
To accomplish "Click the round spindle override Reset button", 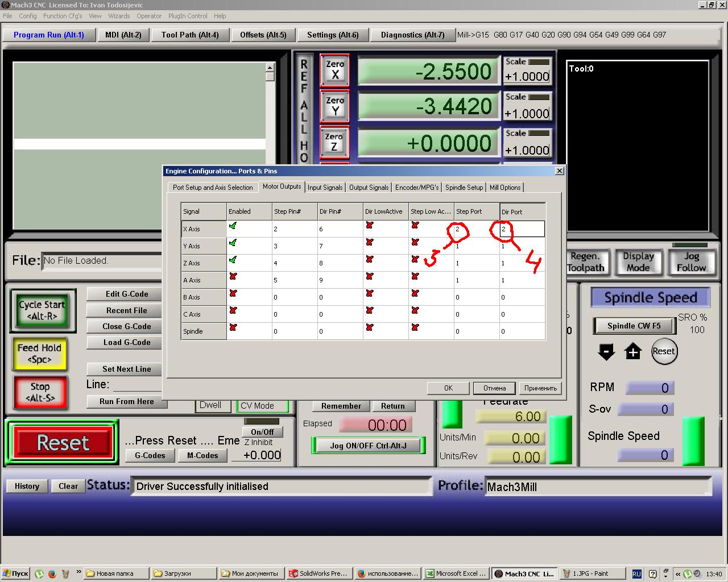I will pos(664,351).
